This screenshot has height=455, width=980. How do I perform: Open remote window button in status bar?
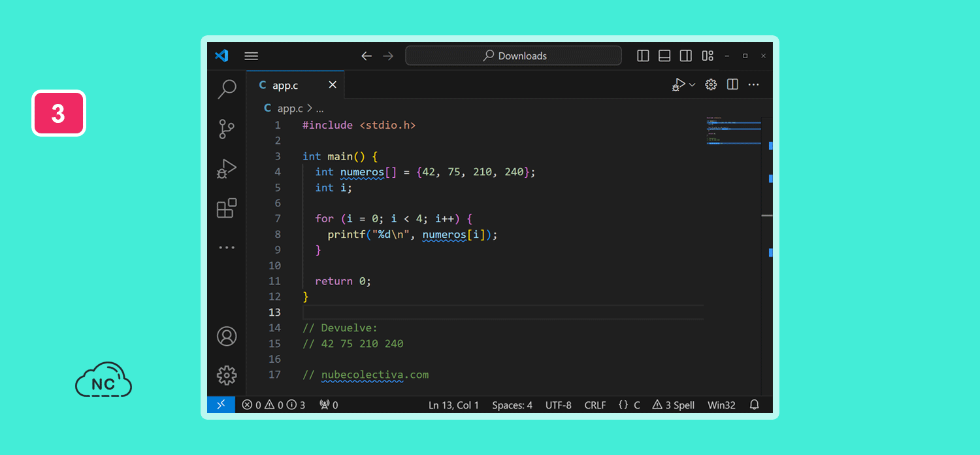pos(221,405)
